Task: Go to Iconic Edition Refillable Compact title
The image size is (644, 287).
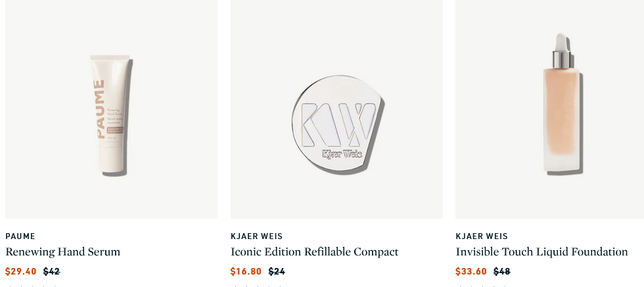Action: (x=314, y=252)
